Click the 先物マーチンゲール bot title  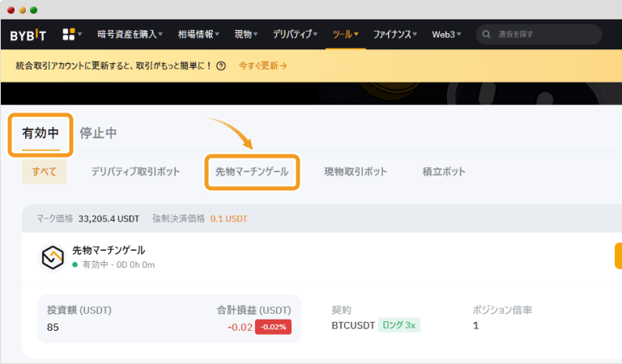(109, 250)
